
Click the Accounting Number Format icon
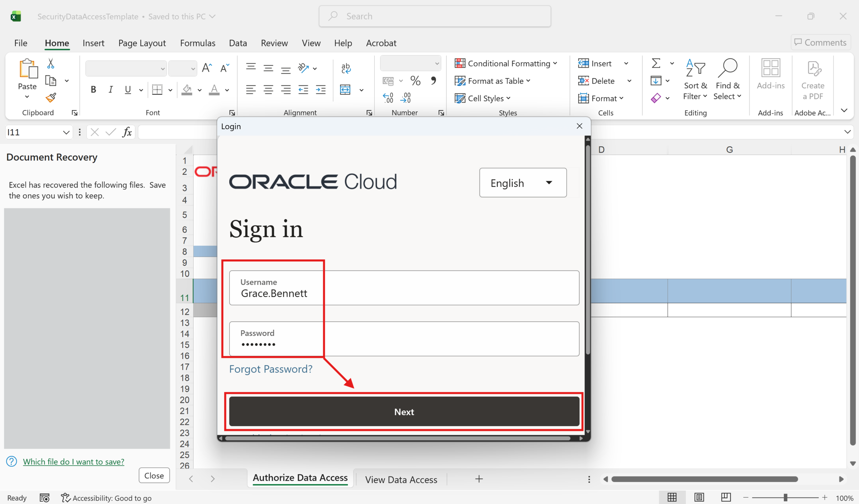pos(388,81)
